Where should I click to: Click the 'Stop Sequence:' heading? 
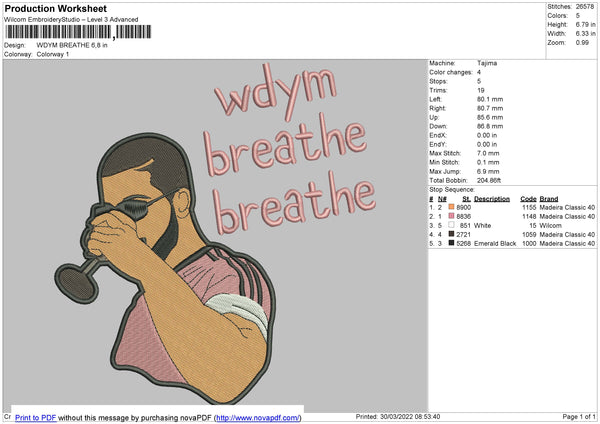tap(452, 190)
